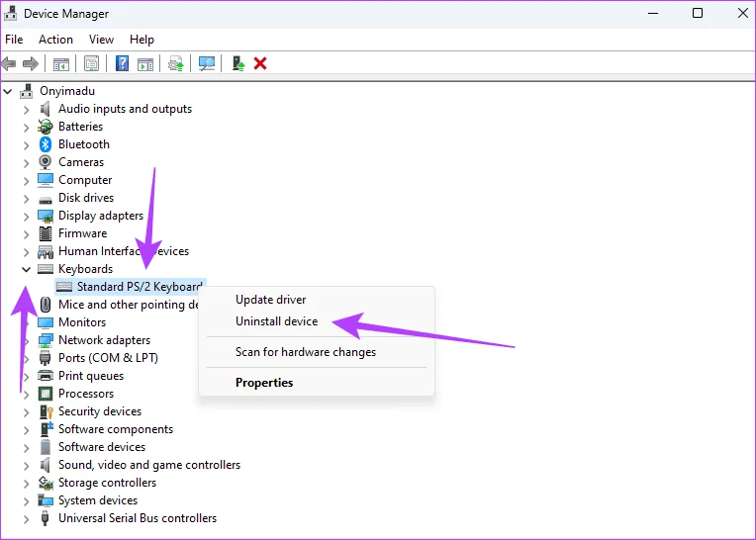This screenshot has height=540, width=756.
Task: Select the Keyboards label in the tree
Action: point(85,269)
